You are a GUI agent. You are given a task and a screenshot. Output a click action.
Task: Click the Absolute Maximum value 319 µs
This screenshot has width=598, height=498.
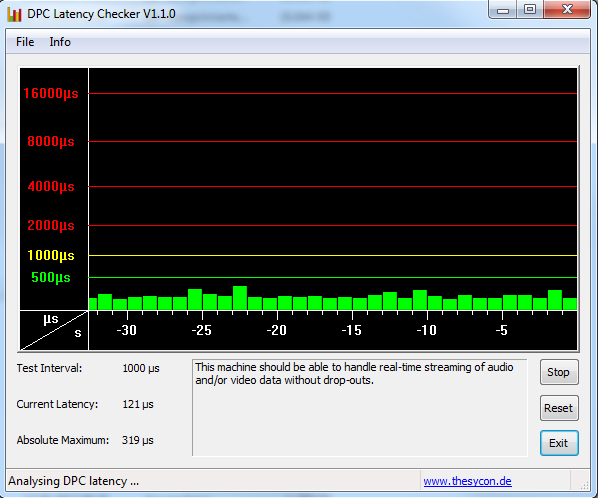pyautogui.click(x=138, y=440)
